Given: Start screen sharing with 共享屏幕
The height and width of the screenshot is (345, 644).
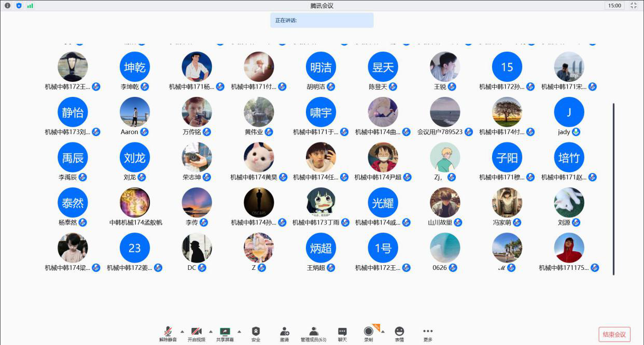Looking at the screenshot, I should click(x=225, y=332).
